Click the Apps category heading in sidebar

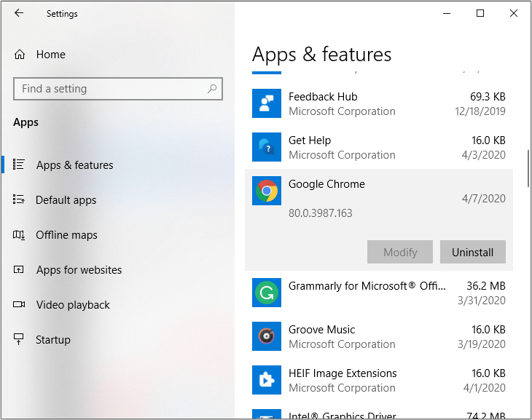click(26, 122)
